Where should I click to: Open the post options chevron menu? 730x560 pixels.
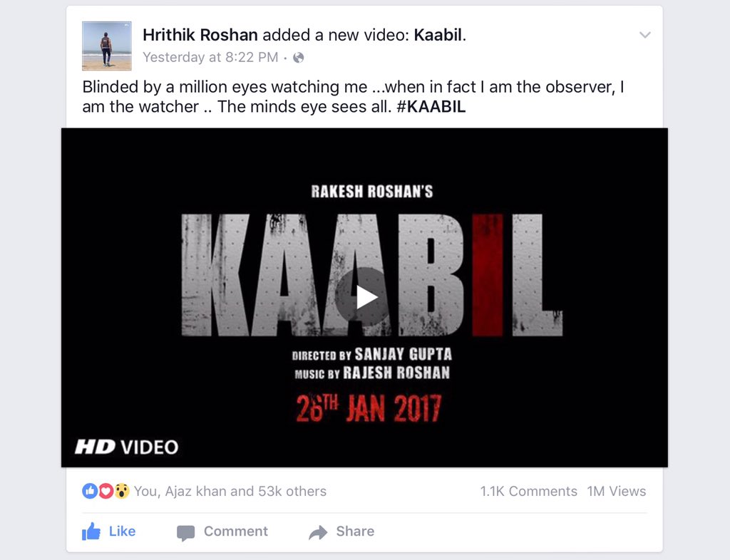[x=644, y=35]
